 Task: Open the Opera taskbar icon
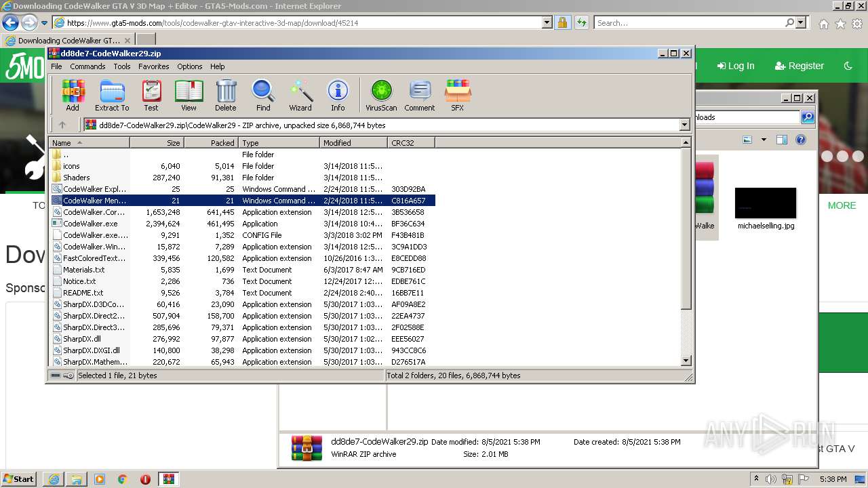[145, 479]
